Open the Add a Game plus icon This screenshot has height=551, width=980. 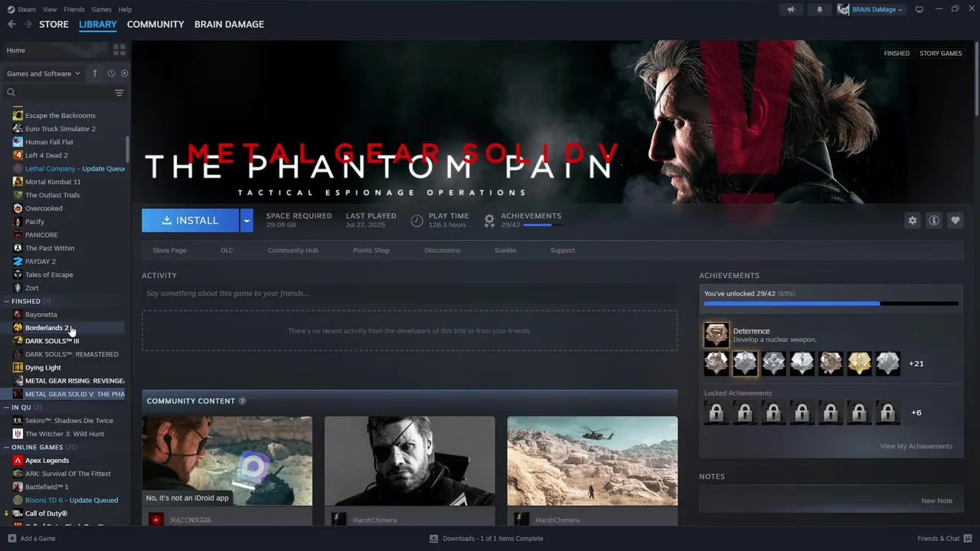click(11, 539)
